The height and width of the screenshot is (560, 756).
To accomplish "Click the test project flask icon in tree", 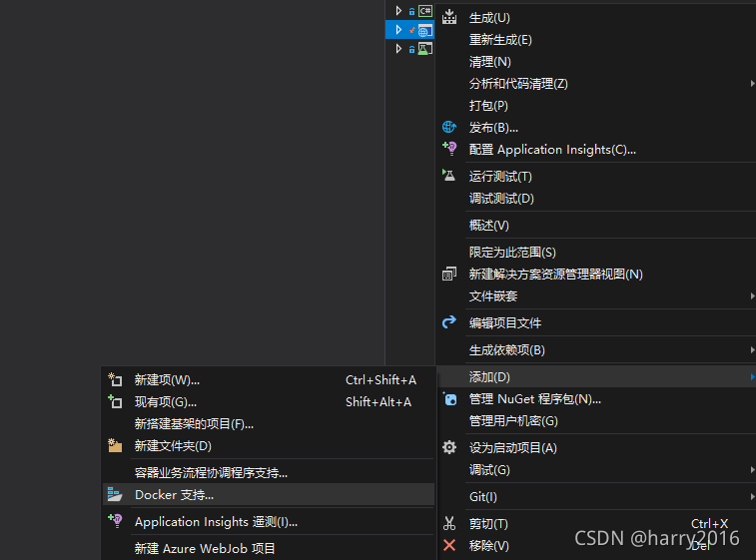I will 425,49.
